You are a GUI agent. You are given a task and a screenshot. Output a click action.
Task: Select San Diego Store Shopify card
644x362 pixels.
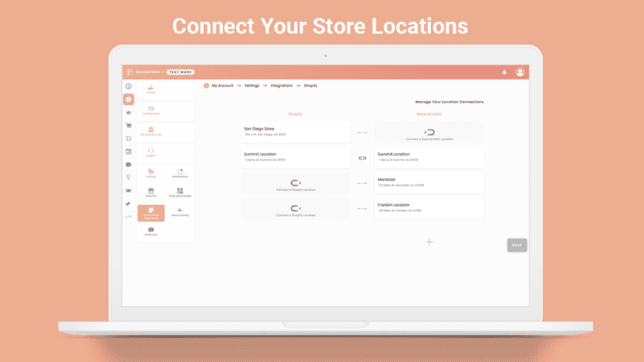click(296, 133)
